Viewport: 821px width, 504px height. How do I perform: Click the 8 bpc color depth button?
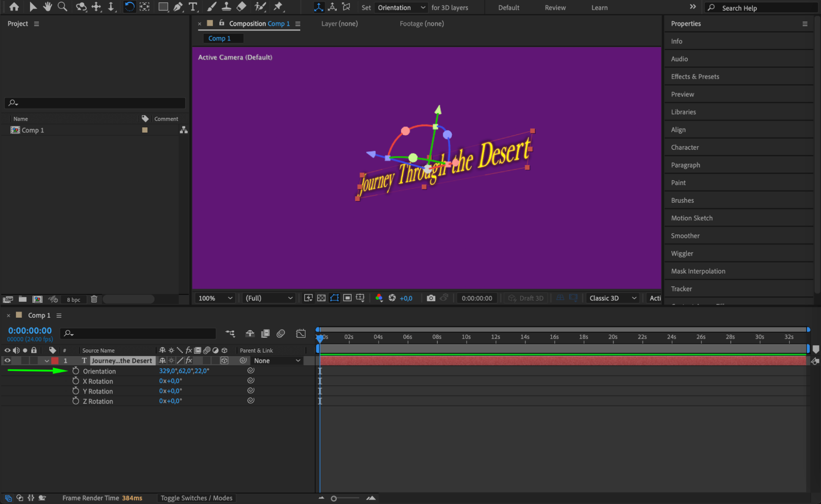click(74, 300)
